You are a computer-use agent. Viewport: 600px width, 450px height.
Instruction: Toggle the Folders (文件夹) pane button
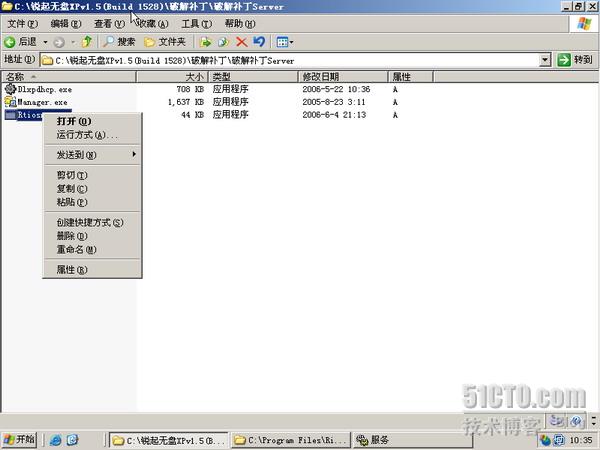point(165,42)
